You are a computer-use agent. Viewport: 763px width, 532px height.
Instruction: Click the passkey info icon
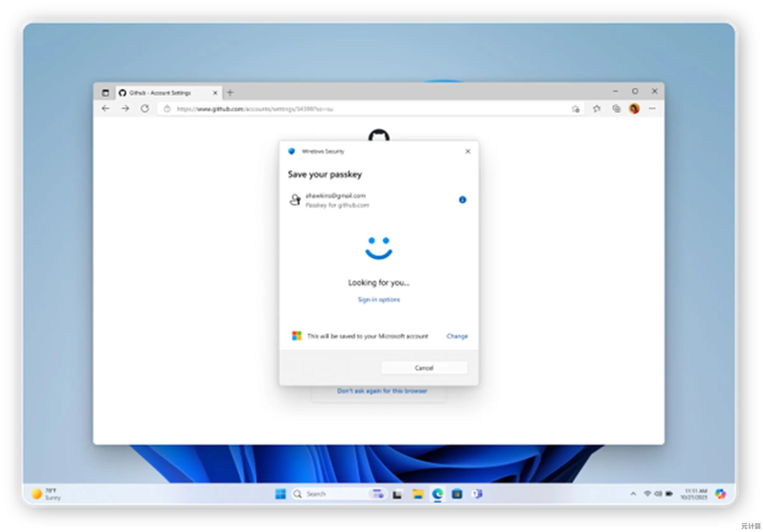[x=462, y=200]
